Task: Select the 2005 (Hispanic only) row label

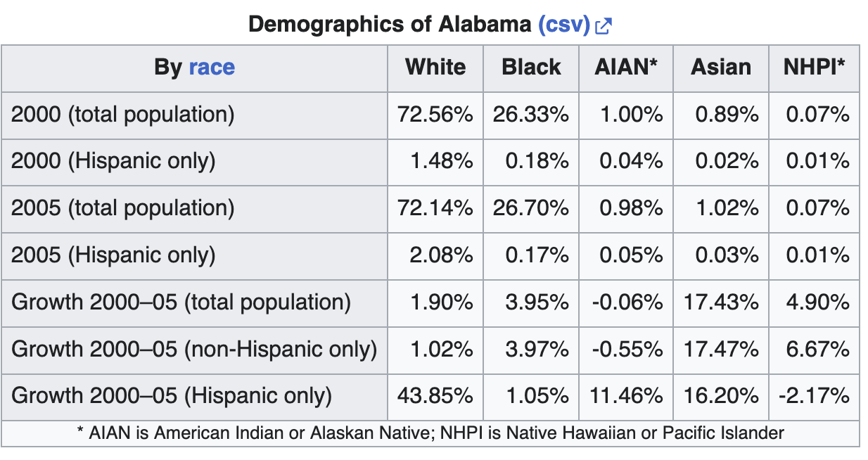Action: [113, 255]
